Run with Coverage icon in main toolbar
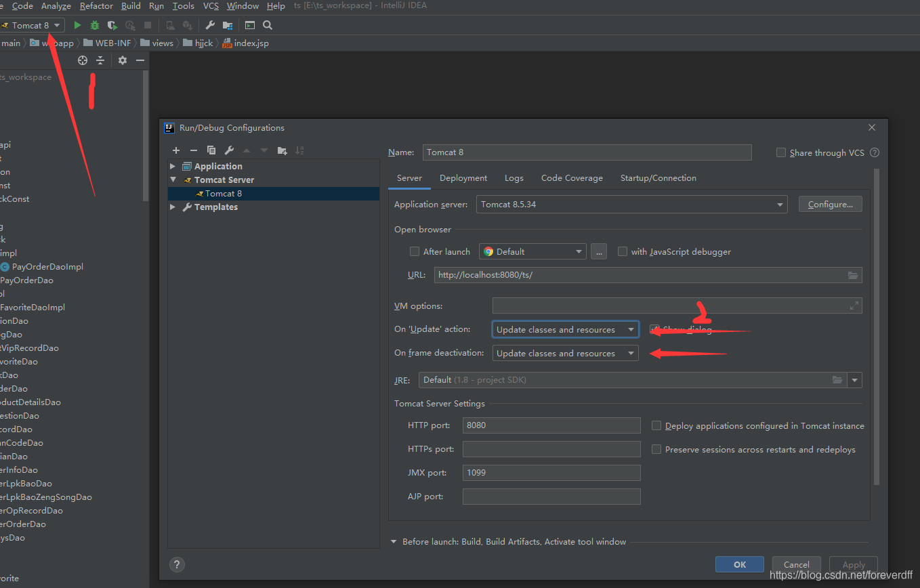The height and width of the screenshot is (588, 920). click(x=112, y=25)
